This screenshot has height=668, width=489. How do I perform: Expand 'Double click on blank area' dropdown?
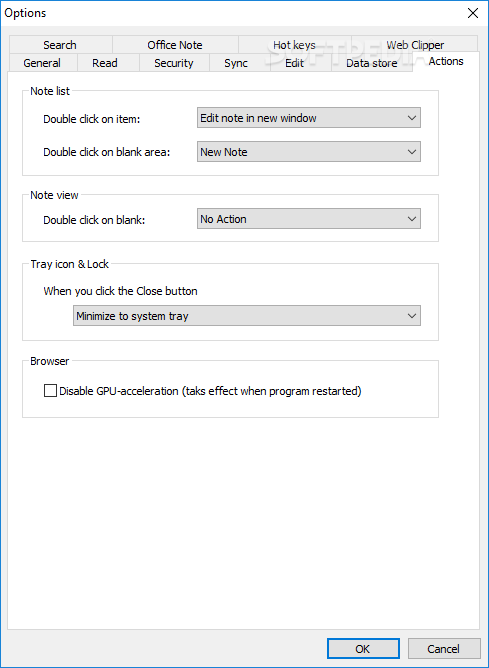(x=309, y=152)
